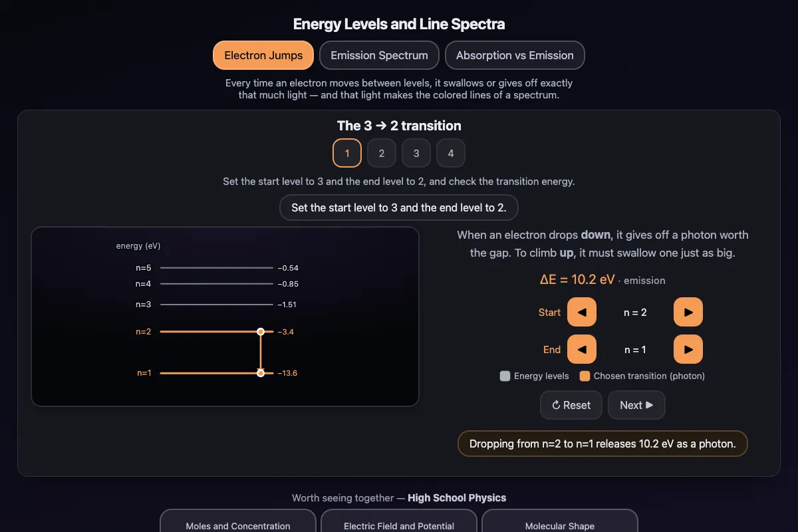Open the Moles and Concentration link
798x532 pixels.
pos(238,523)
